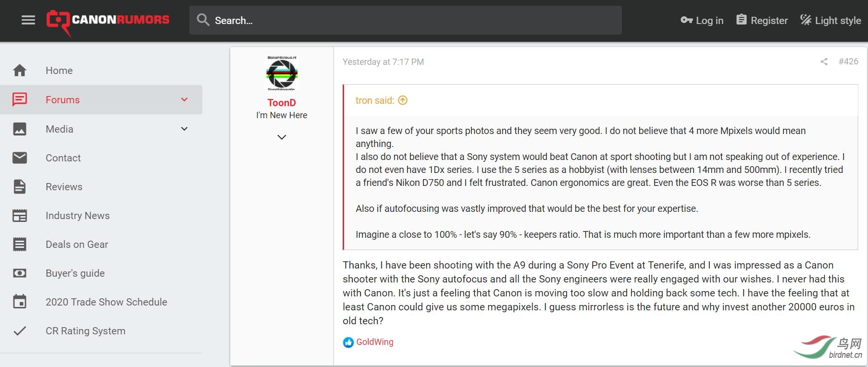Switch to Light style theme
The height and width of the screenshot is (367, 868).
click(831, 20)
